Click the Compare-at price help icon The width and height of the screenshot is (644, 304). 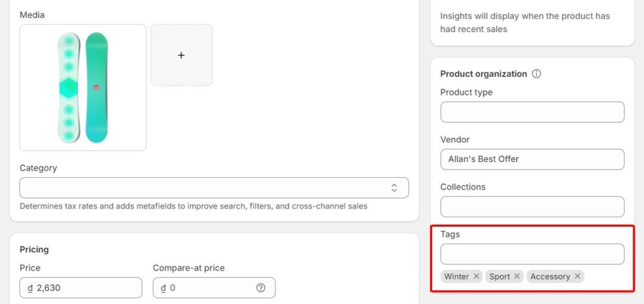pyautogui.click(x=261, y=288)
